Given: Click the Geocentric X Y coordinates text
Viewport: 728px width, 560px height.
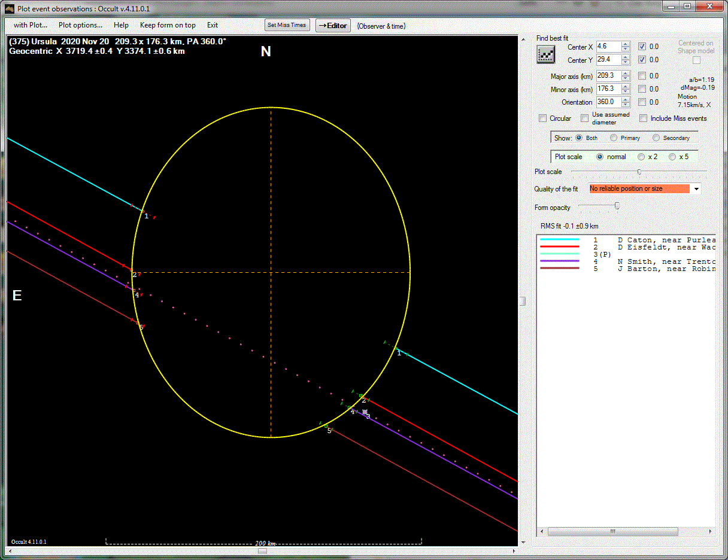Looking at the screenshot, I should click(97, 51).
